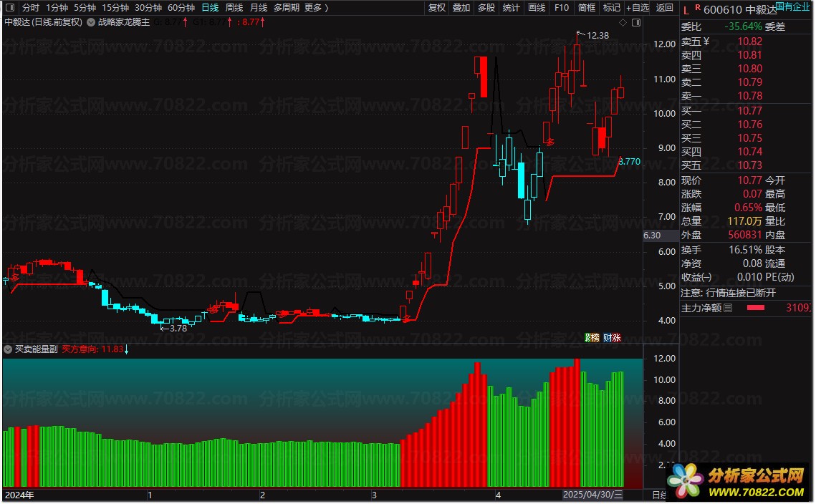Click the 委比 value -35.64%
The image size is (816, 504).
tap(743, 26)
